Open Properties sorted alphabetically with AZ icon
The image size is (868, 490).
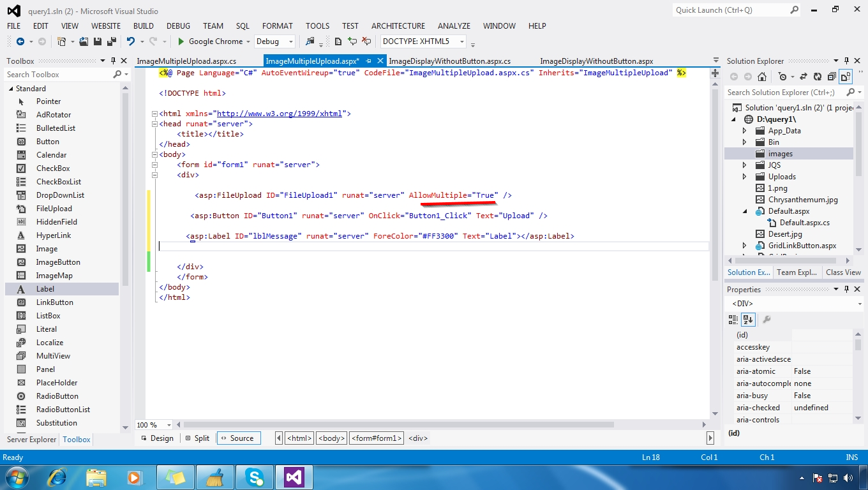click(748, 320)
